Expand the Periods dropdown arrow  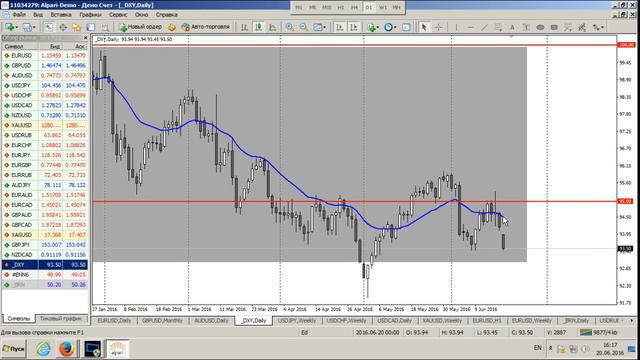tap(395, 27)
